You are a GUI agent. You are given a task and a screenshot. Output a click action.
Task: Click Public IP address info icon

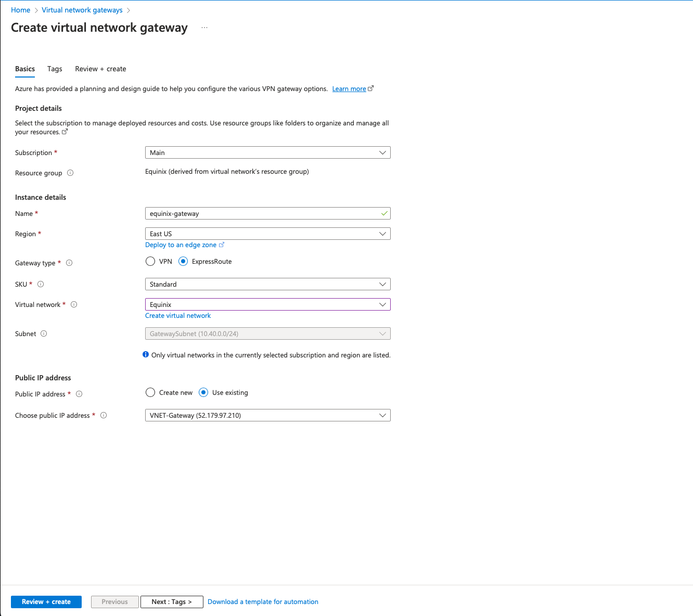tap(79, 394)
